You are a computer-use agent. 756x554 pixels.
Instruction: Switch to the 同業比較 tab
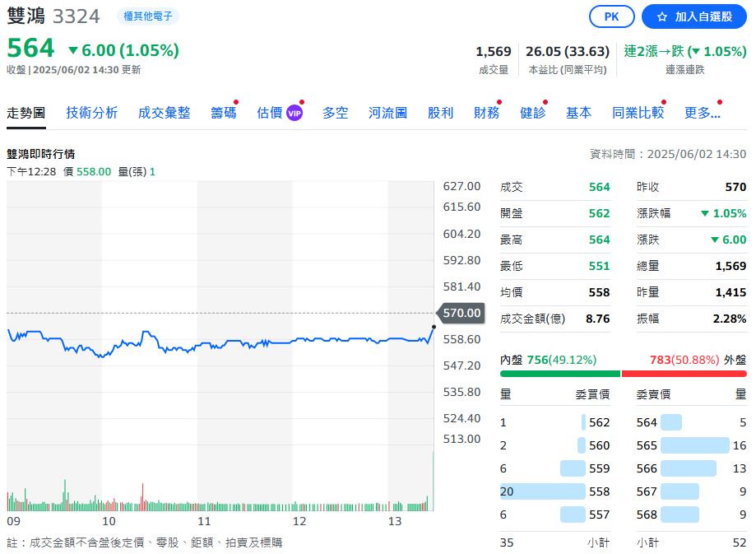tap(638, 113)
